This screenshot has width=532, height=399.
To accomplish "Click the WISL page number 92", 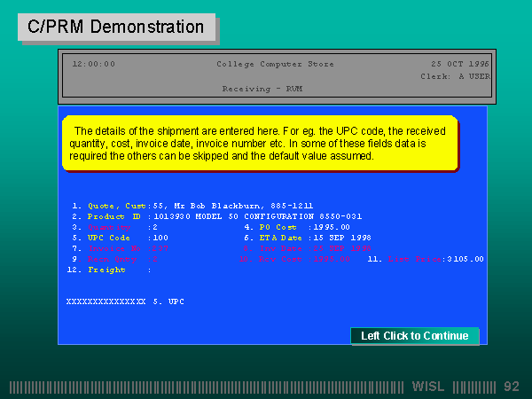I will pyautogui.click(x=511, y=387).
